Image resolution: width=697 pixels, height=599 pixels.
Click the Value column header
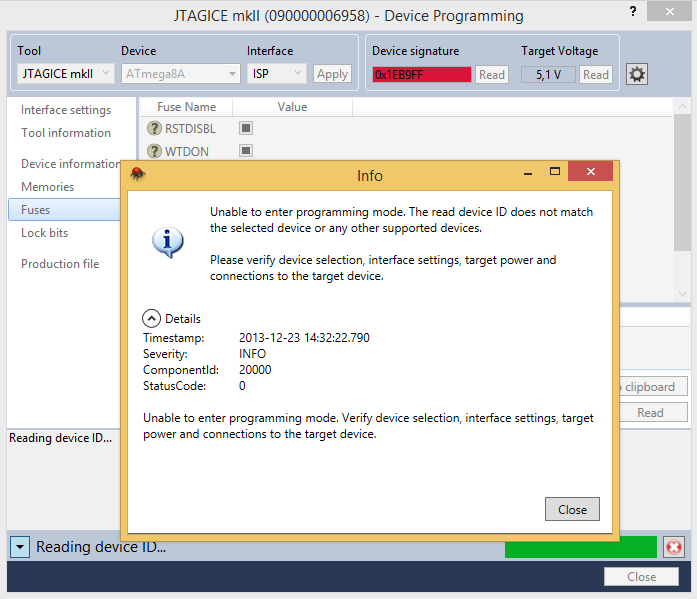(x=292, y=107)
